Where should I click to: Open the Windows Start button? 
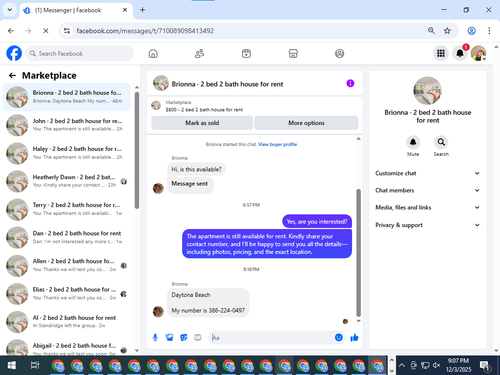(11, 365)
